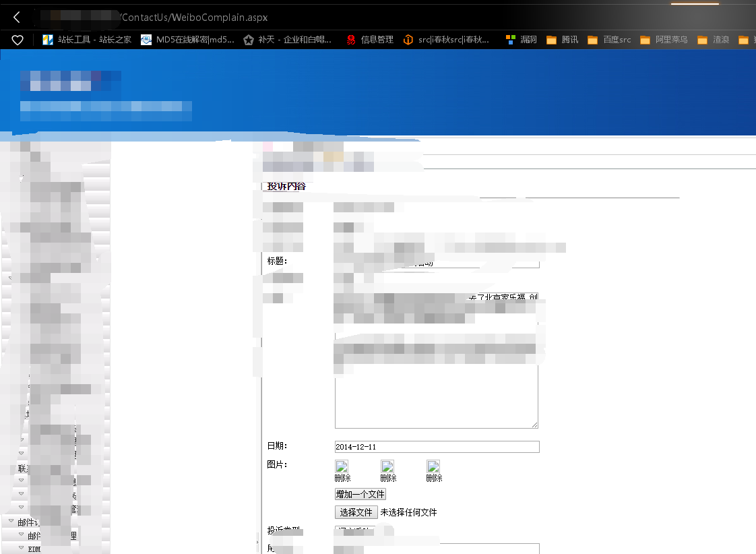
Task: Click the heart favorites icon
Action: [18, 40]
